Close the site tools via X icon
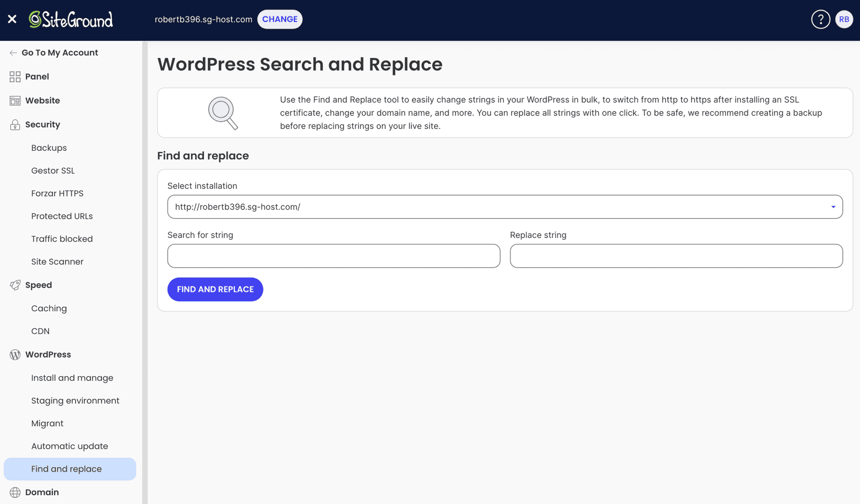This screenshot has height=504, width=860. click(x=12, y=19)
